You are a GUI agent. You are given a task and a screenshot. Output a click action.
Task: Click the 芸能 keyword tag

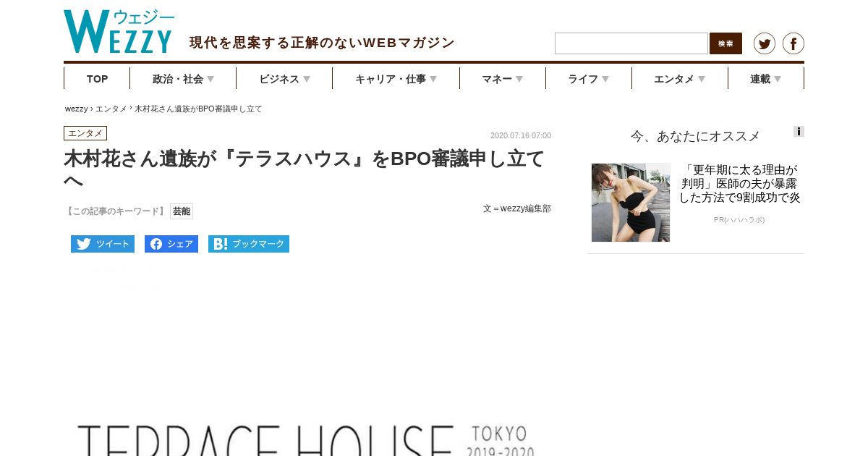coord(182,211)
